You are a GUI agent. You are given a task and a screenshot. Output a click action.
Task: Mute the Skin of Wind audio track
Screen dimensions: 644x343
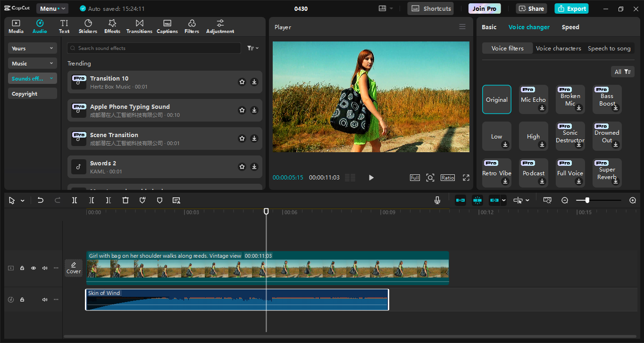(x=44, y=299)
